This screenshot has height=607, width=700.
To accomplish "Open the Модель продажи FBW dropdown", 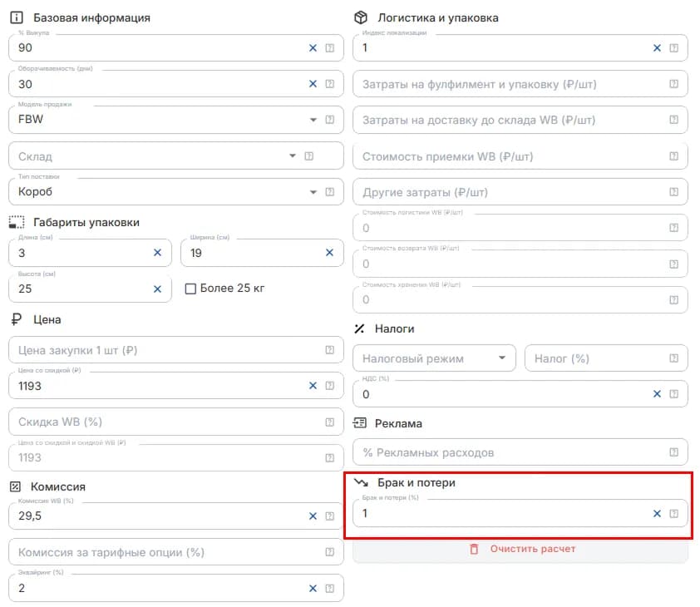I will tap(176, 120).
